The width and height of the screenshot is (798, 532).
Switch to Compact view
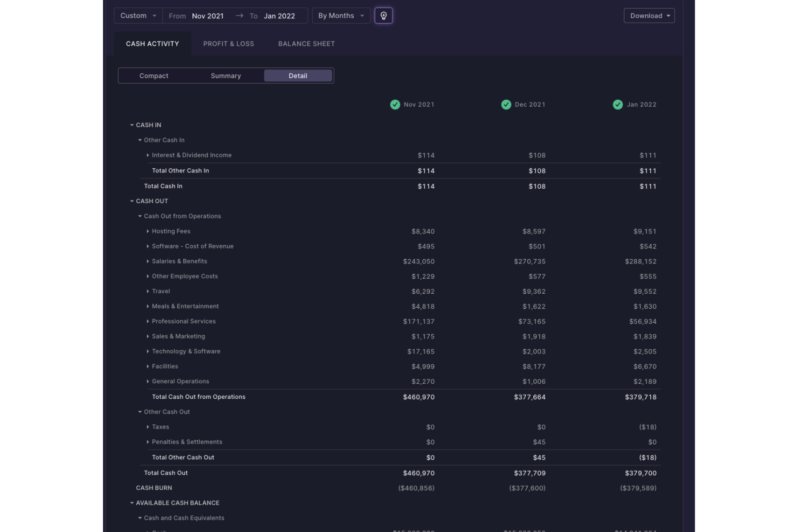tap(154, 75)
